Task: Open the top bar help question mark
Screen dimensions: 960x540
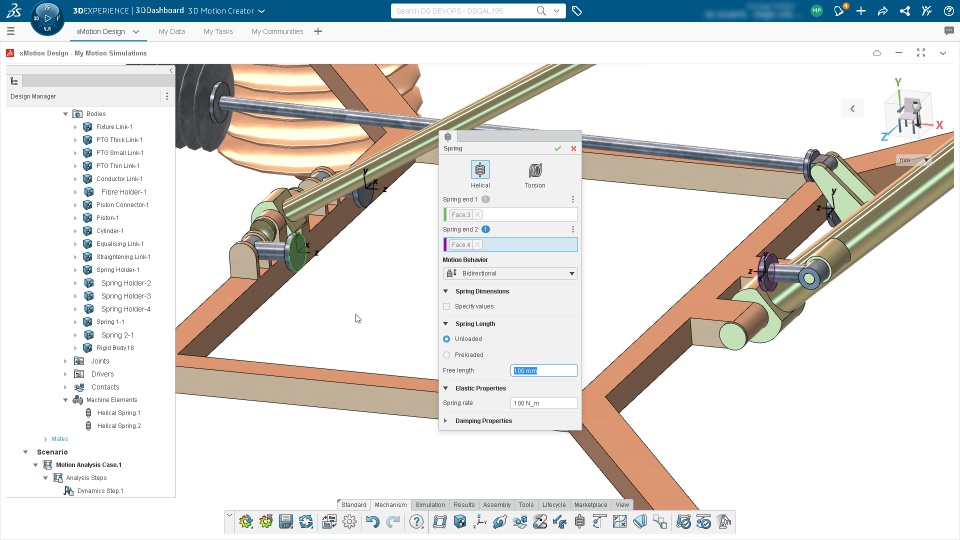Action: pyautogui.click(x=948, y=11)
